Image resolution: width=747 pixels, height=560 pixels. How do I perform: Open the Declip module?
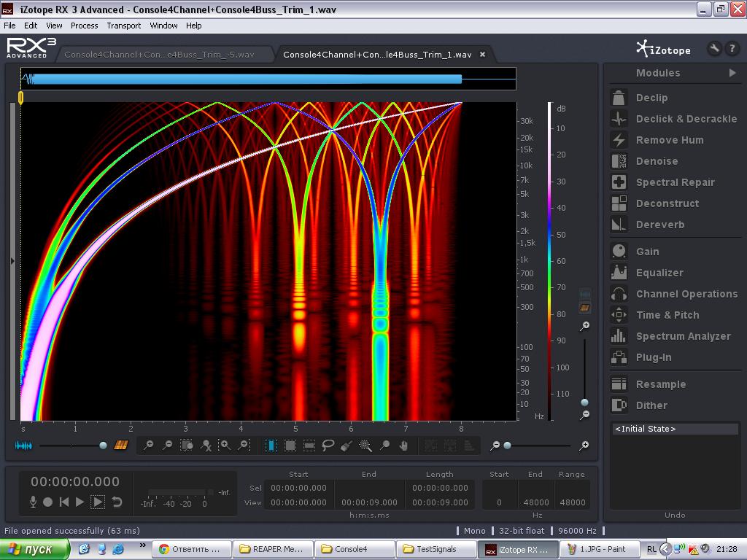click(651, 98)
